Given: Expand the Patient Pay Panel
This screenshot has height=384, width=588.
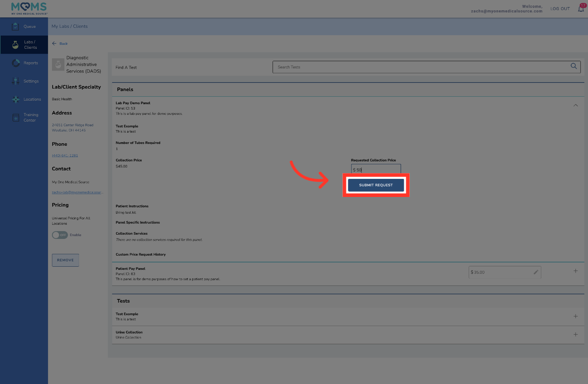Looking at the screenshot, I should 575,271.
